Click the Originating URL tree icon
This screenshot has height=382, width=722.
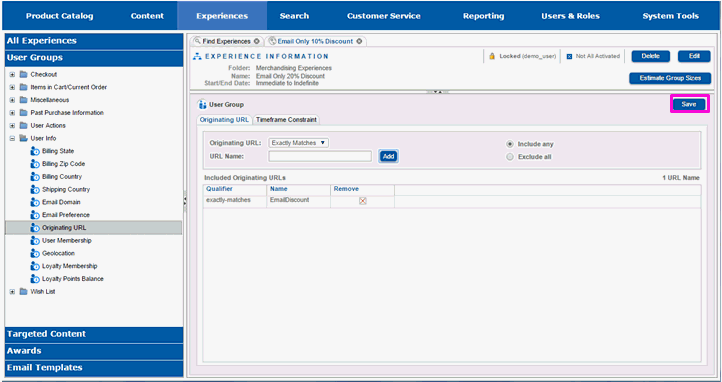35,228
